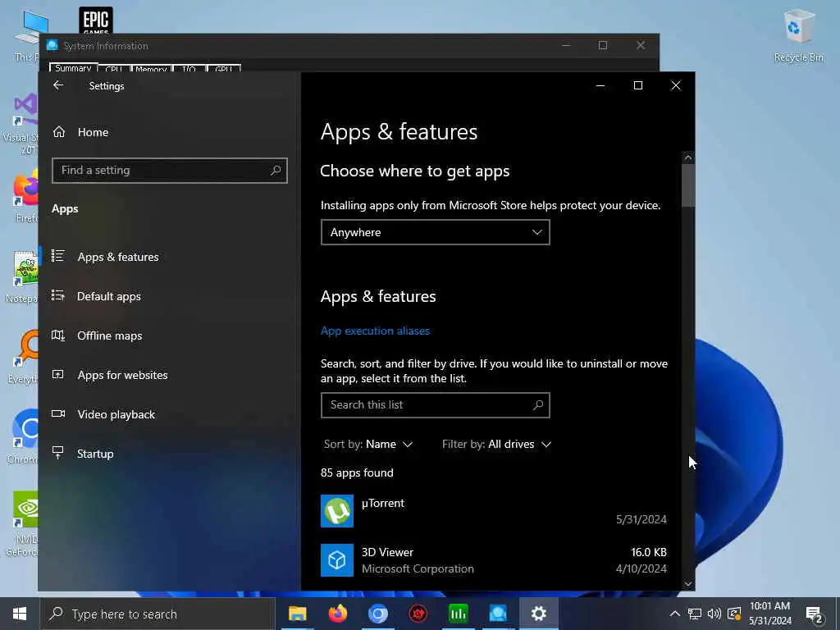
Task: Open the network tray icon
Action: tap(694, 614)
